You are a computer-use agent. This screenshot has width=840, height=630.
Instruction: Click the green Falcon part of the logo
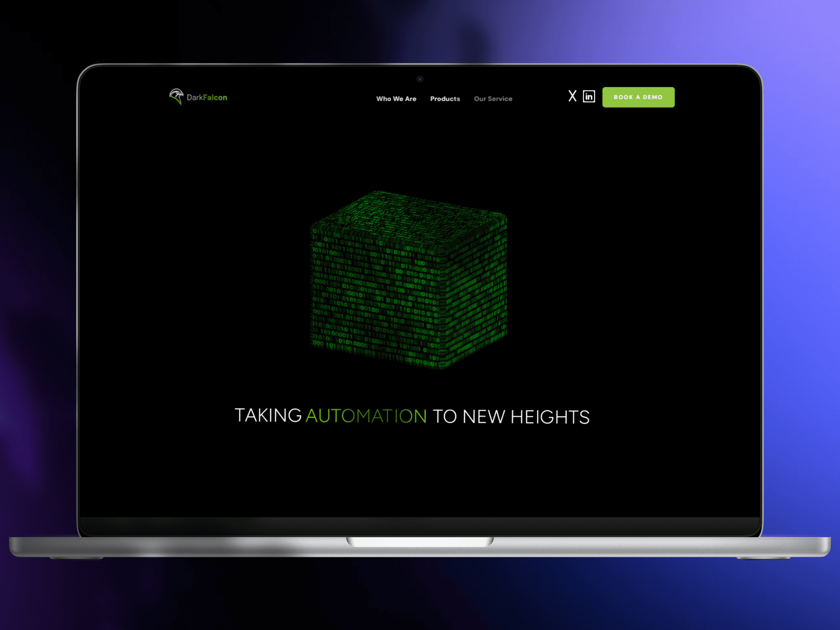(215, 98)
